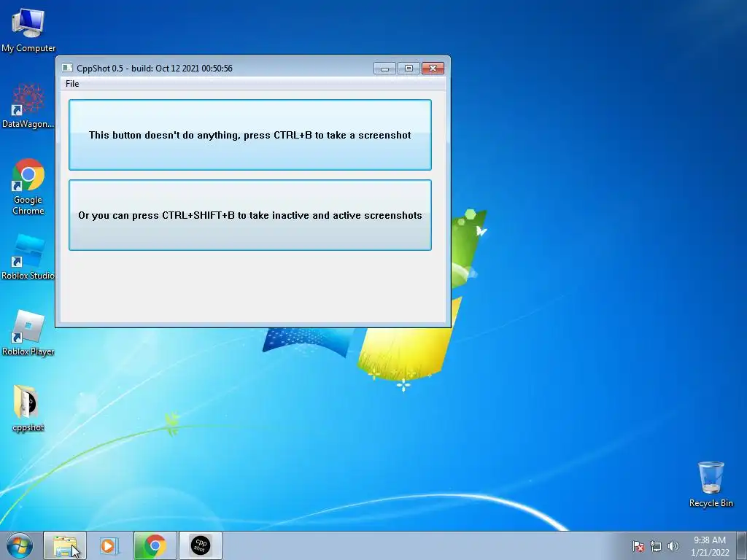Click the CppShot title bar app icon
Image resolution: width=747 pixels, height=560 pixels.
(x=67, y=68)
